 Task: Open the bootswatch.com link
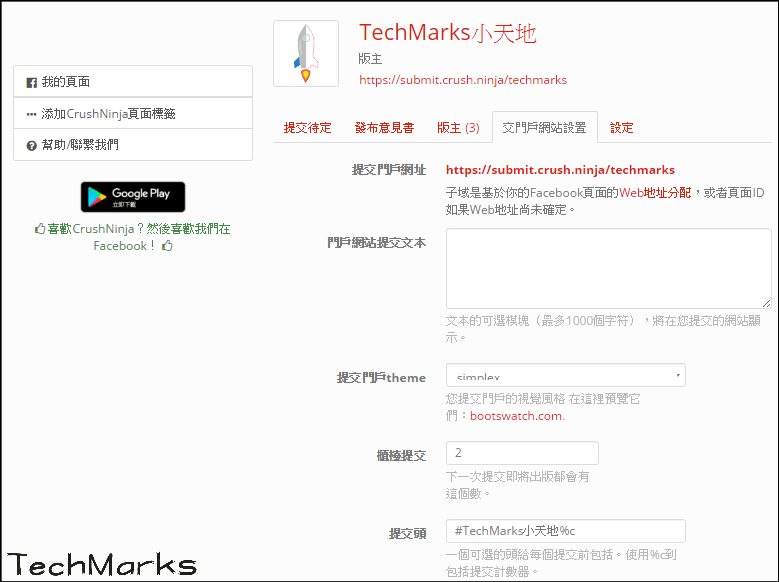(x=516, y=416)
